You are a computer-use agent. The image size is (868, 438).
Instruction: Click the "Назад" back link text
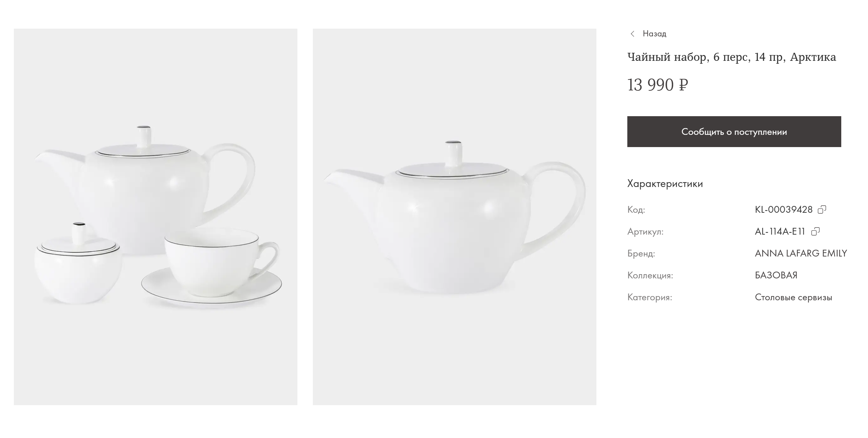pyautogui.click(x=654, y=34)
